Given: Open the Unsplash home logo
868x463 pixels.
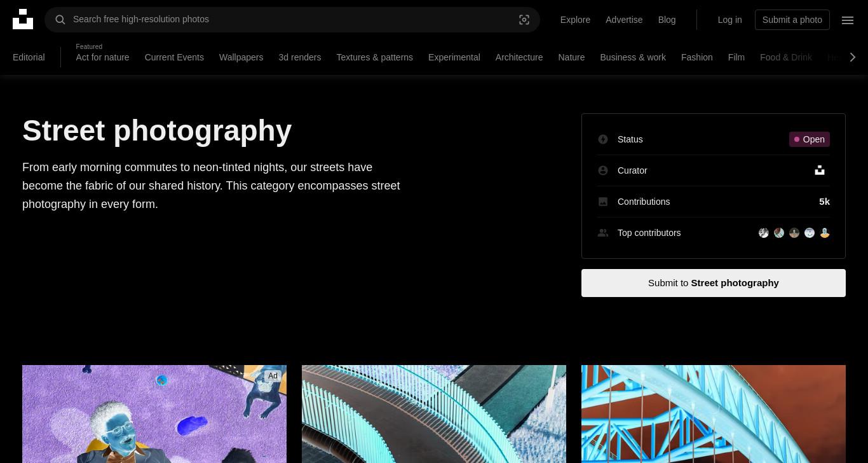Looking at the screenshot, I should click(x=23, y=19).
